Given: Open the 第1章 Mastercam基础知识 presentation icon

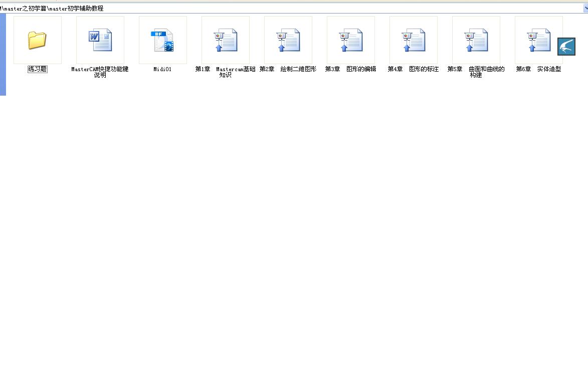Looking at the screenshot, I should [x=226, y=40].
